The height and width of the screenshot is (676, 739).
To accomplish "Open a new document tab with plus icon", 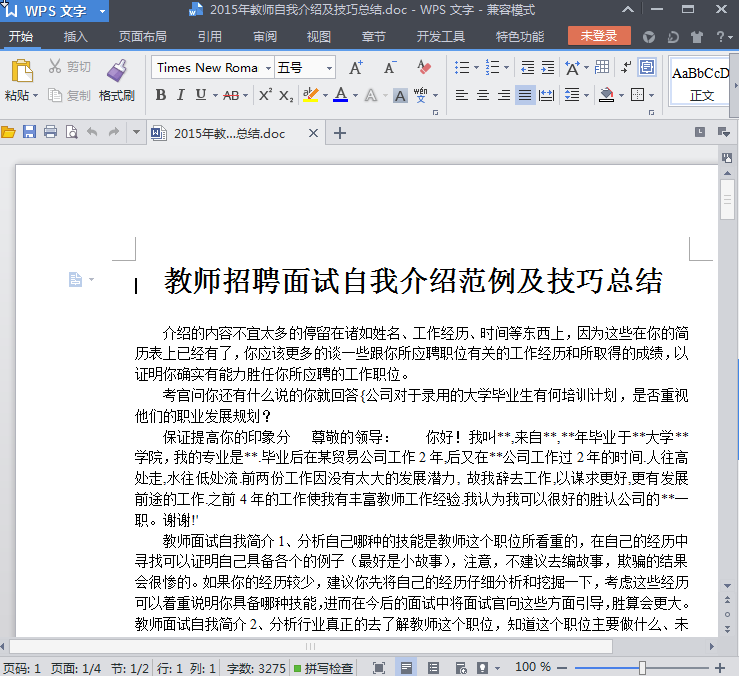I will [x=340, y=133].
